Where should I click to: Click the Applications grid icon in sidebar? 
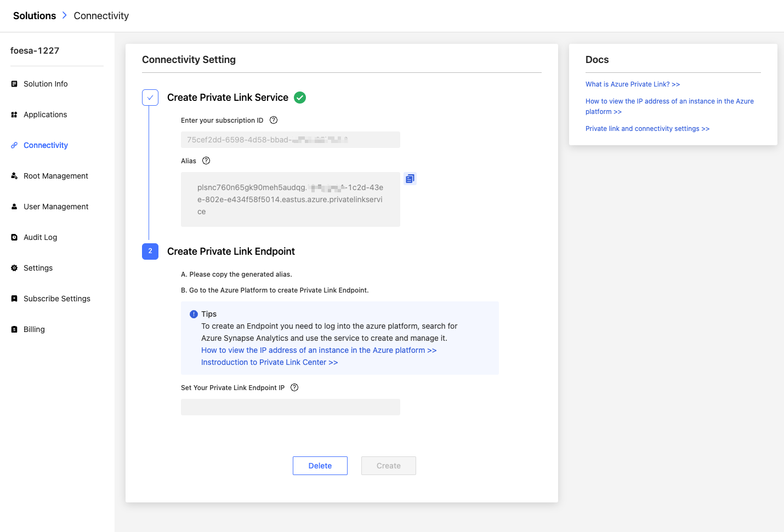14,115
